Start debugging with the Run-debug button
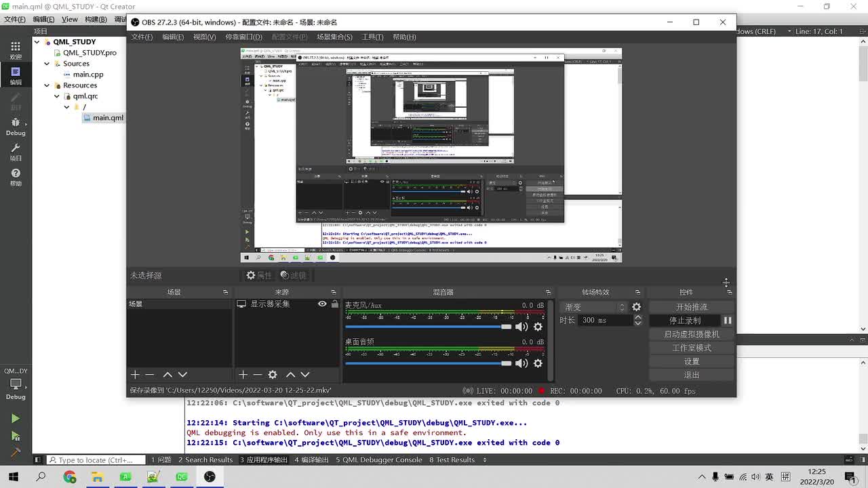 pos(16,436)
